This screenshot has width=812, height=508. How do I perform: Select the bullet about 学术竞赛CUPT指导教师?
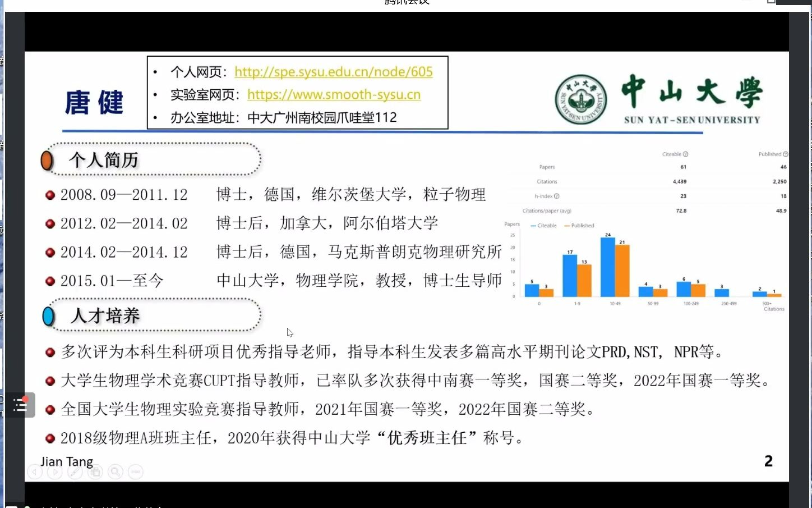pyautogui.click(x=416, y=381)
